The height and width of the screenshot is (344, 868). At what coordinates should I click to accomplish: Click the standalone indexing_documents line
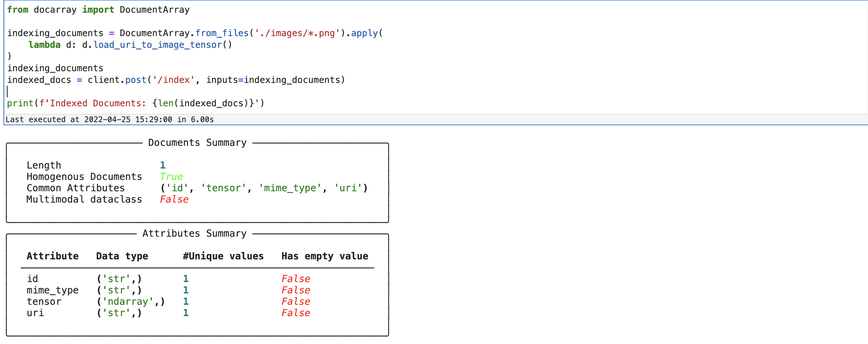[55, 68]
